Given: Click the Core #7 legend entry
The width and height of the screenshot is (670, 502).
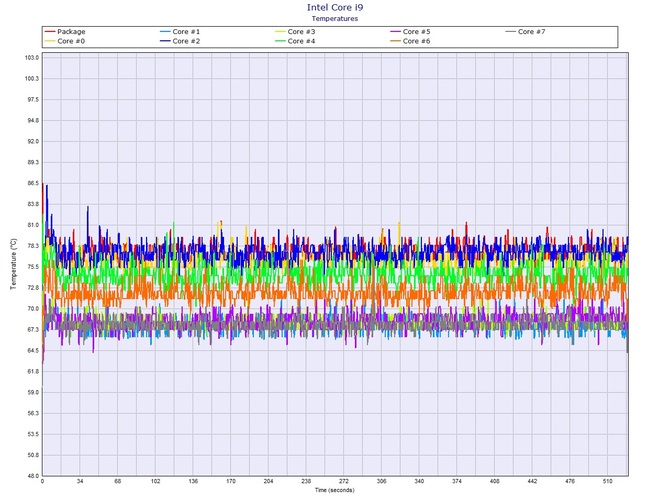Looking at the screenshot, I should pyautogui.click(x=525, y=32).
